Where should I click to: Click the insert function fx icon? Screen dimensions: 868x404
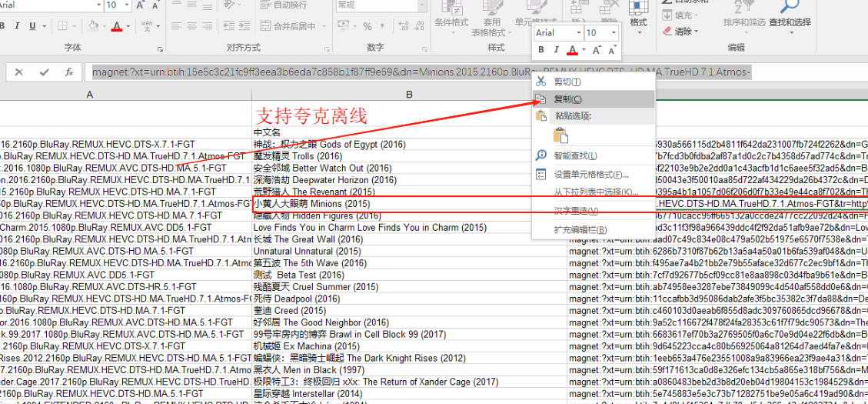(x=68, y=72)
